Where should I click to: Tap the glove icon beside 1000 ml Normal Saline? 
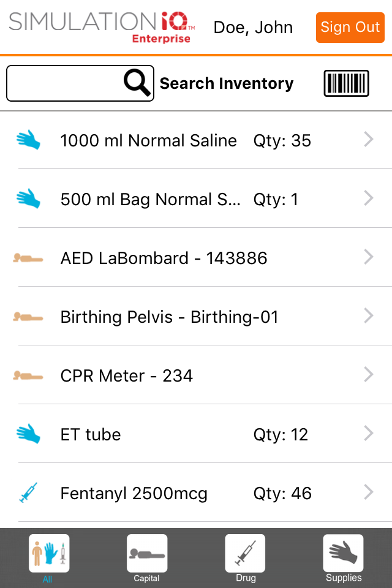(x=29, y=140)
